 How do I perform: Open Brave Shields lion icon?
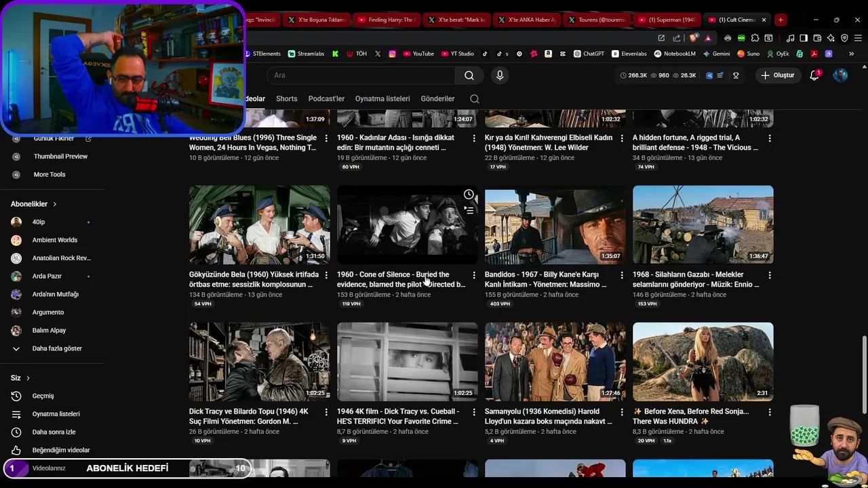tap(693, 38)
